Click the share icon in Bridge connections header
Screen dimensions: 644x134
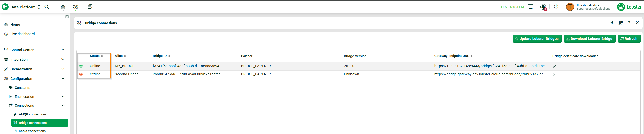(612, 23)
